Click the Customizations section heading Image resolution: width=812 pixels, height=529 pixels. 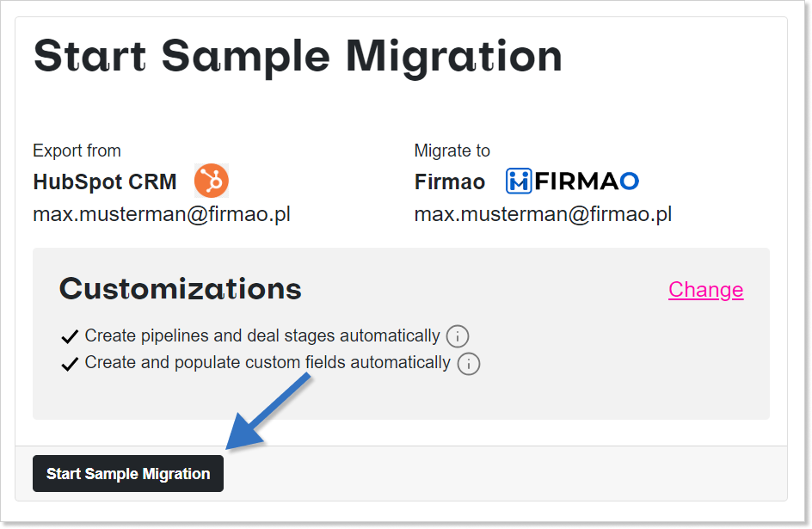click(x=181, y=289)
